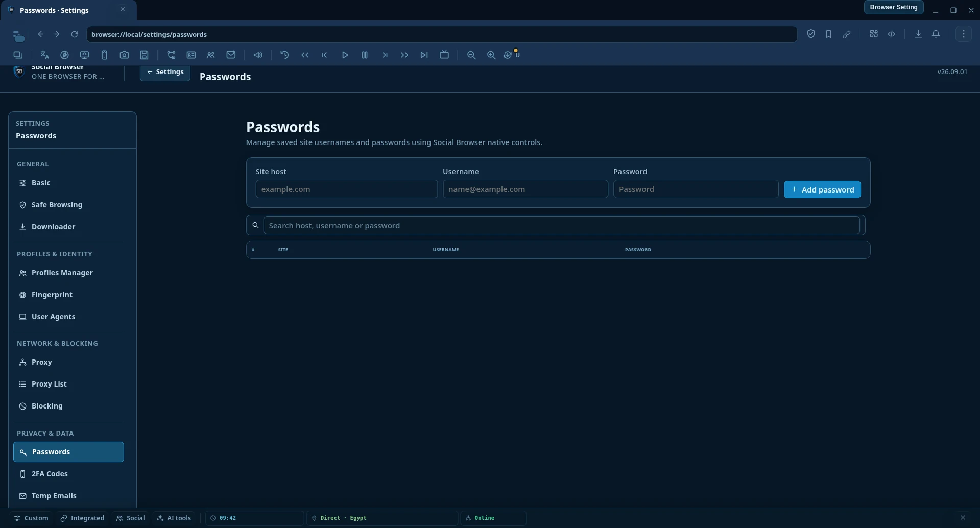Reload the page with the refresh icon

click(x=75, y=34)
